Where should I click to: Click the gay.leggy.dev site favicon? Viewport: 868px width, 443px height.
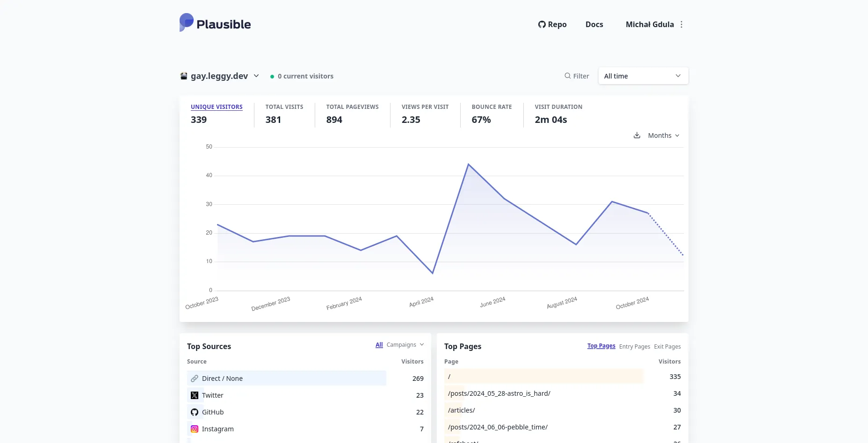(184, 76)
